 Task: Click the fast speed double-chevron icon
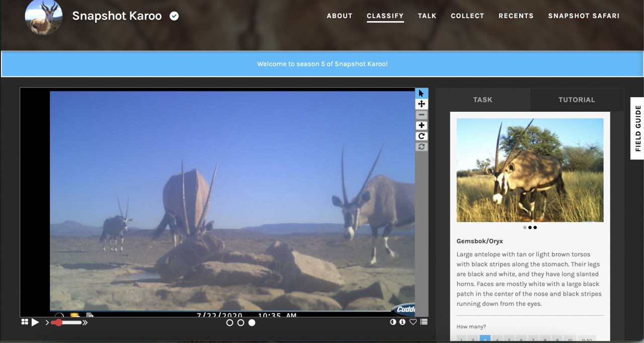tap(85, 322)
